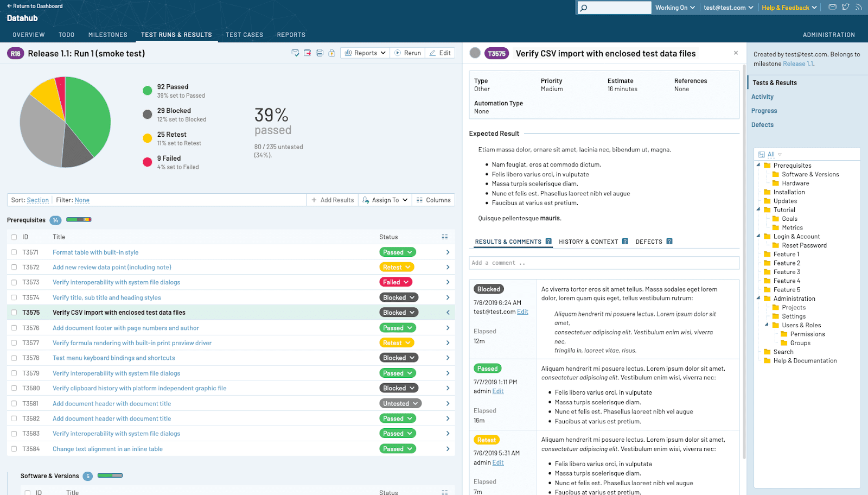Collapse the Administration folder in tree
The height and width of the screenshot is (495, 868).
tap(758, 298)
